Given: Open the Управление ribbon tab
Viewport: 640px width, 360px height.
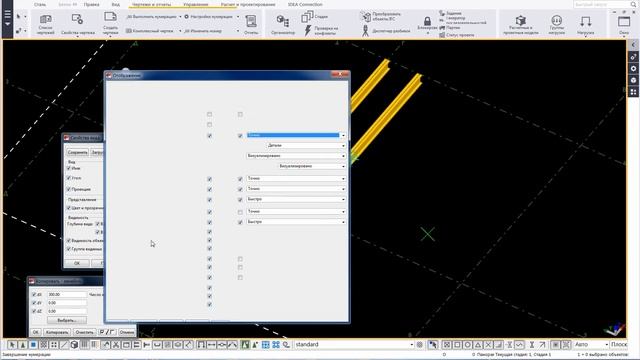Looking at the screenshot, I should click(x=196, y=4).
